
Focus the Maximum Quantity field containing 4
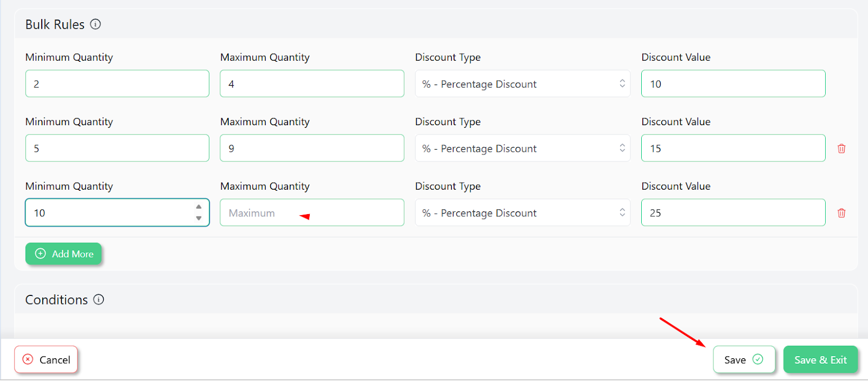[x=312, y=84]
